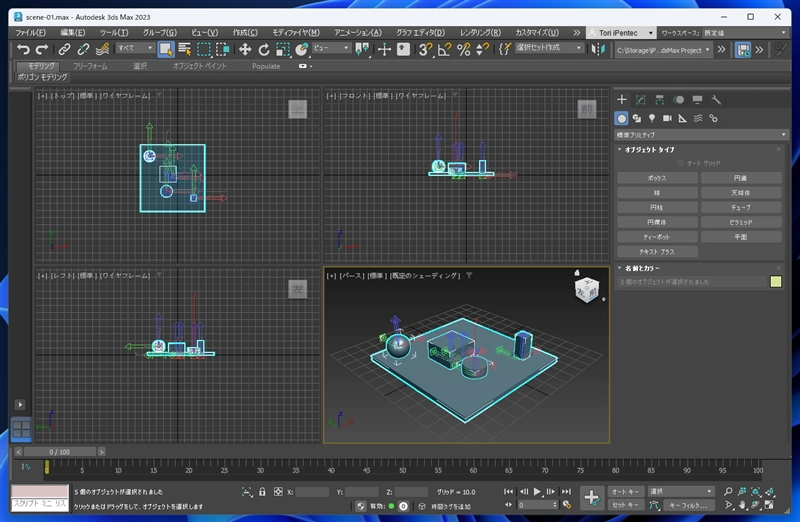The image size is (800, 522).
Task: Click the Undo arrow in the main toolbar
Action: (x=23, y=49)
